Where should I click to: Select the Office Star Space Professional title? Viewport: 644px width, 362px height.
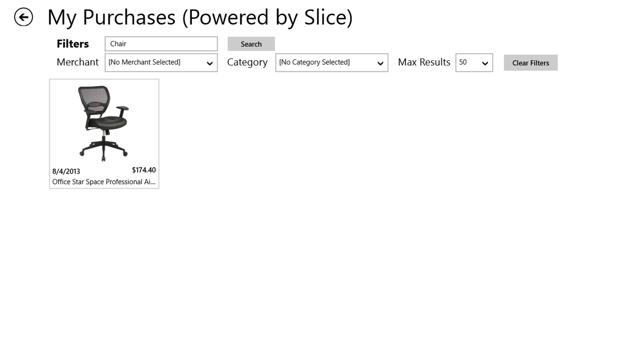click(x=104, y=181)
